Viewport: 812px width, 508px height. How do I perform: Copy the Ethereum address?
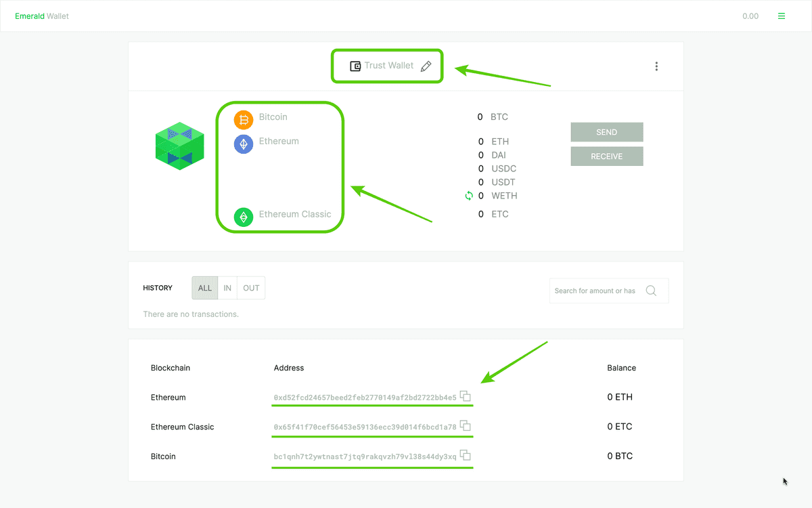pyautogui.click(x=466, y=396)
